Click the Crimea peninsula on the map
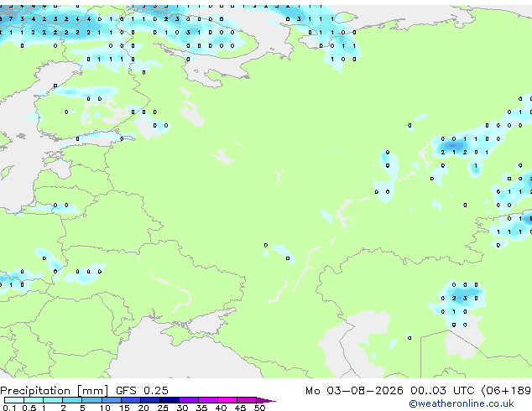 [190, 331]
